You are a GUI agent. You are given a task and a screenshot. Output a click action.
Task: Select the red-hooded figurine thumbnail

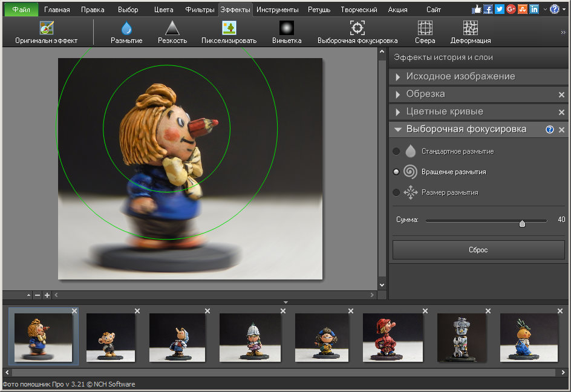click(393, 338)
